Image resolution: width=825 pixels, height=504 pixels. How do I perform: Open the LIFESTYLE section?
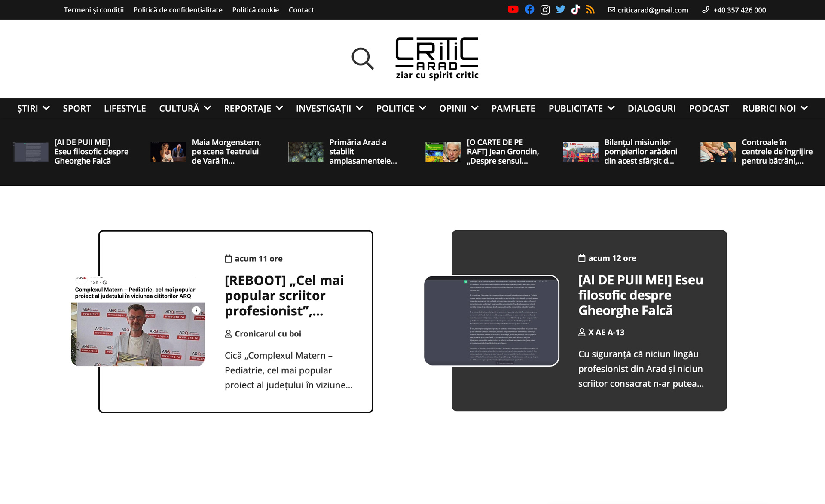pyautogui.click(x=125, y=109)
